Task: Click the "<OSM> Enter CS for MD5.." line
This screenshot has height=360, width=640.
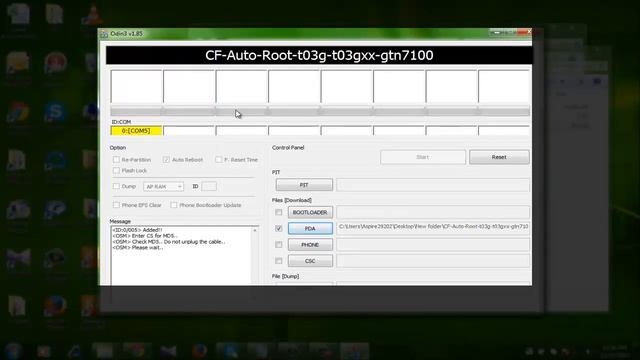Action: click(x=145, y=236)
